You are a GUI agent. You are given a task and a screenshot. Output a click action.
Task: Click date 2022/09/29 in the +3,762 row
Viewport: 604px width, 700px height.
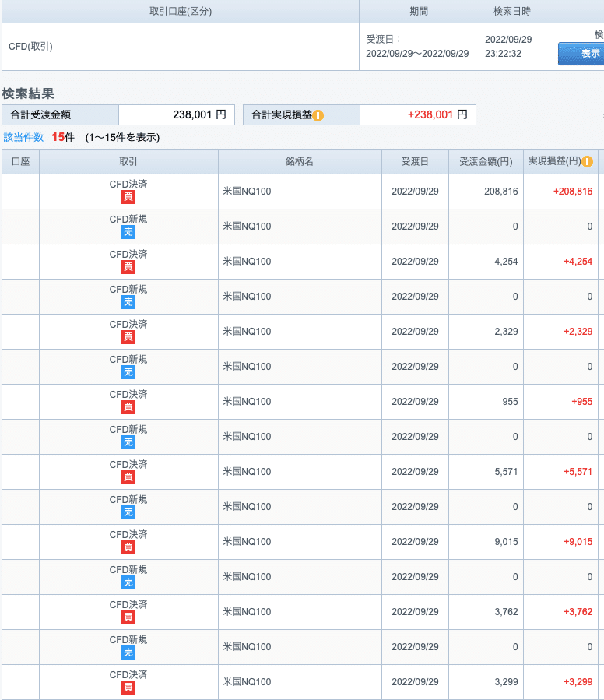[415, 612]
